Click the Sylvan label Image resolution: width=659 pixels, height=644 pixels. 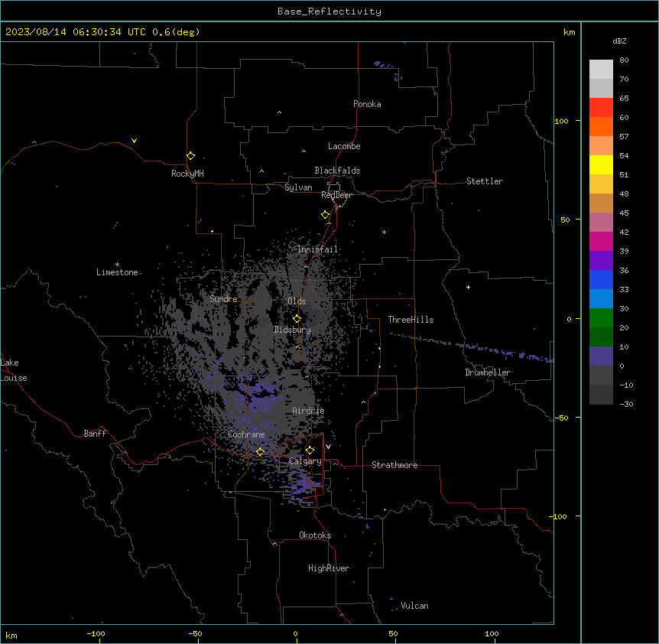tap(298, 187)
